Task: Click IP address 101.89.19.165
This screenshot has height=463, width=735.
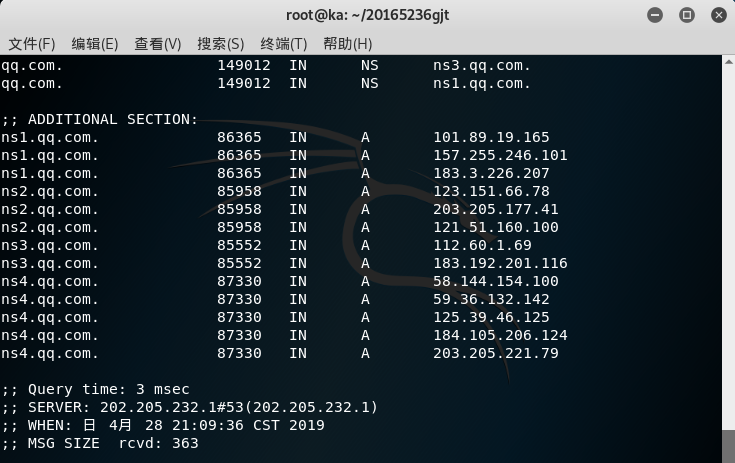Action: (491, 137)
